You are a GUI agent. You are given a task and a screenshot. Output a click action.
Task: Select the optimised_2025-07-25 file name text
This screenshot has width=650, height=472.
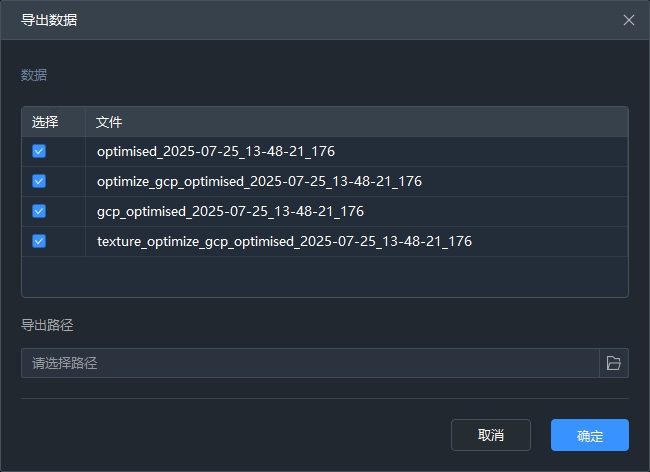[x=215, y=152]
